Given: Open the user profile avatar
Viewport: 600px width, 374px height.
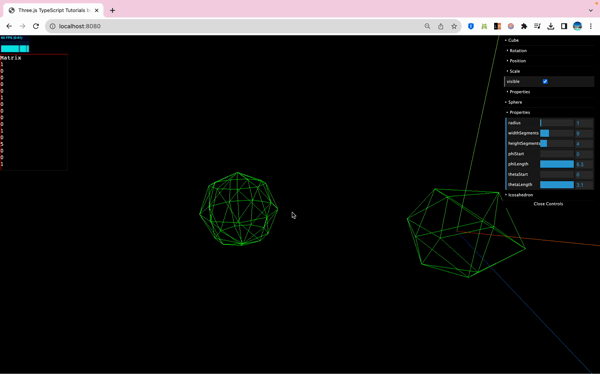Looking at the screenshot, I should tap(577, 26).
